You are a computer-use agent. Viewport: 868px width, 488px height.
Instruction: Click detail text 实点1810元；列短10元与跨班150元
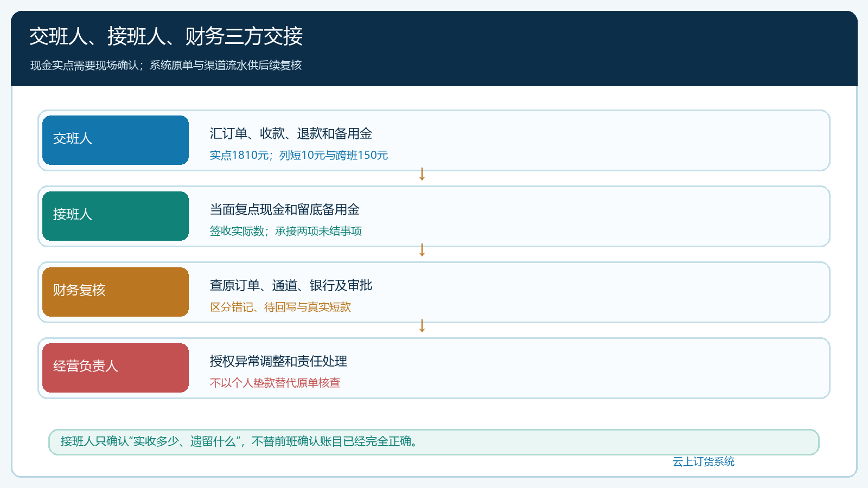299,155
